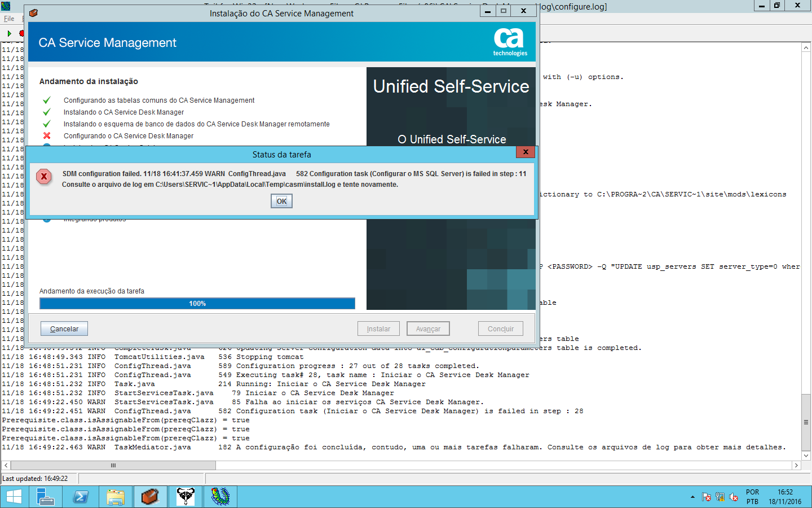Viewport: 812px width, 508px height.
Task: Click the red X beside 'Configurando o CA Service Desk Manager'
Action: [46, 135]
